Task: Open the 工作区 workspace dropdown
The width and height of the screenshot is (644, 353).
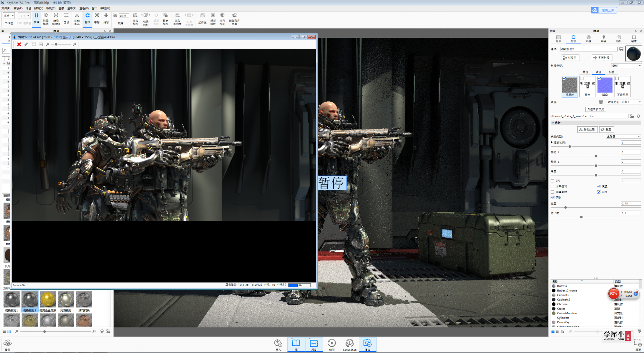Action: [9, 15]
